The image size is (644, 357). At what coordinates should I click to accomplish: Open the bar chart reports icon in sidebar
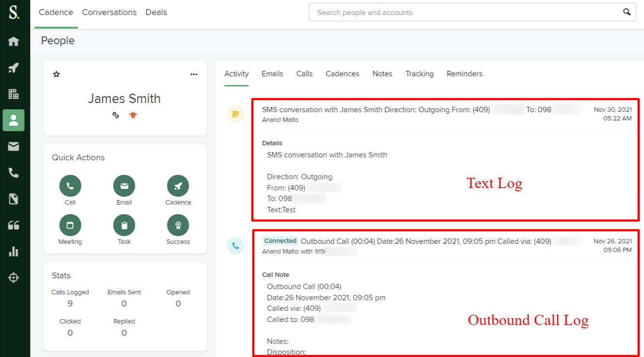14,251
